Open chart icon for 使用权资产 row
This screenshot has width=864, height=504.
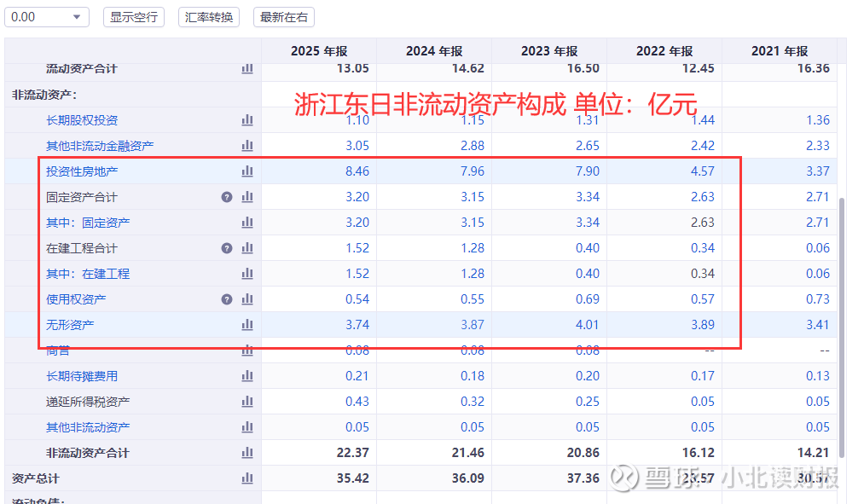click(247, 299)
